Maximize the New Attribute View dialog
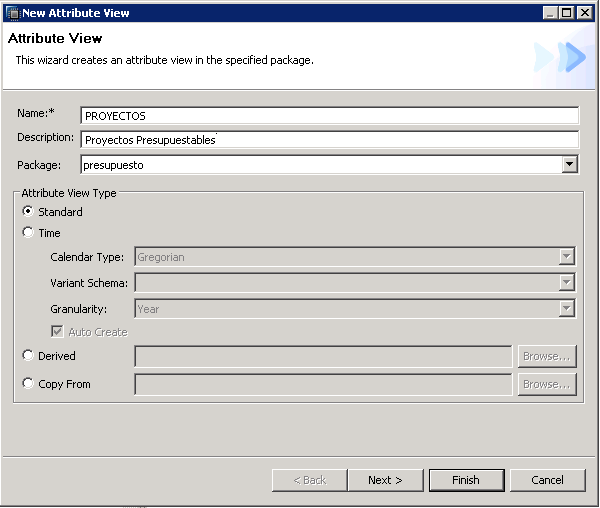600x508 pixels. point(568,13)
